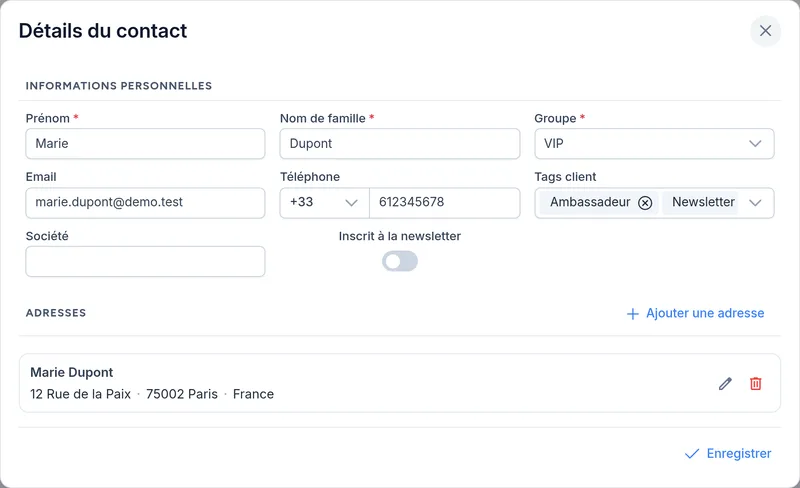Focus the Prénom field containing Marie

(x=145, y=143)
